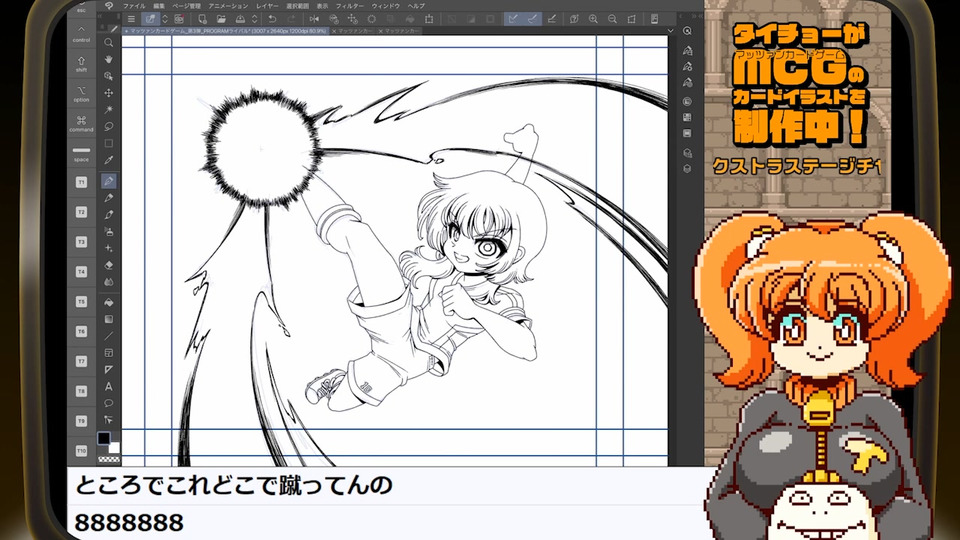Screen dimensions: 960x540
Task: Select the Eraser tool
Action: [108, 265]
